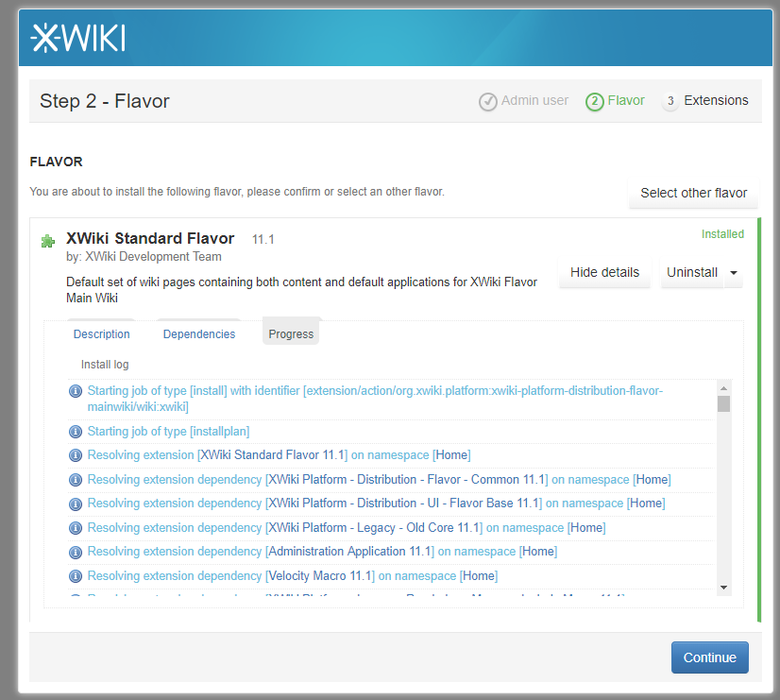Open the XWiki Development Team author link
This screenshot has height=700, width=780.
[153, 257]
